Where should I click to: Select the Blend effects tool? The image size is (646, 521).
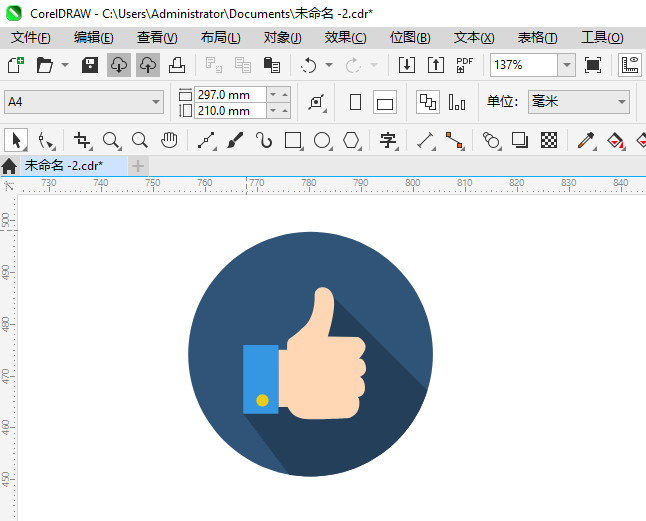coord(492,140)
